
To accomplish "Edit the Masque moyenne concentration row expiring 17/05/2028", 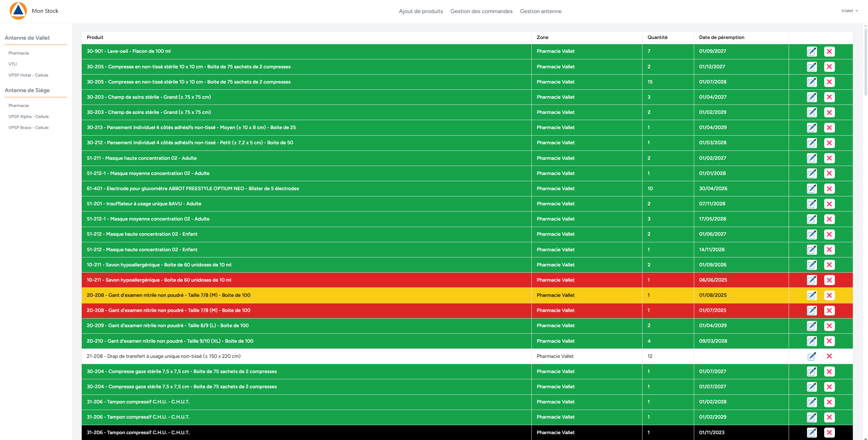I will (812, 219).
